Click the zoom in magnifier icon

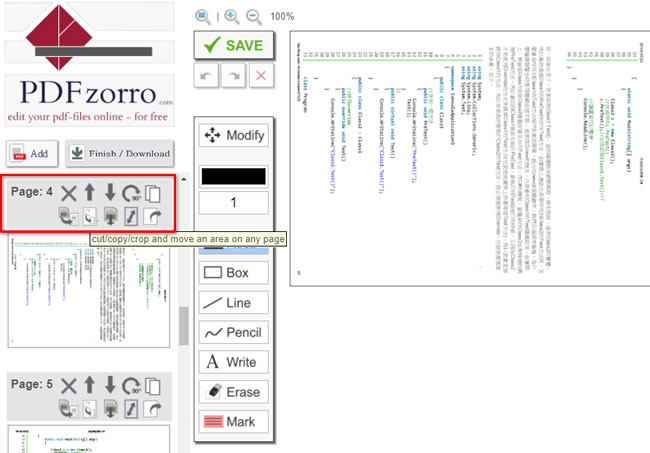point(232,17)
